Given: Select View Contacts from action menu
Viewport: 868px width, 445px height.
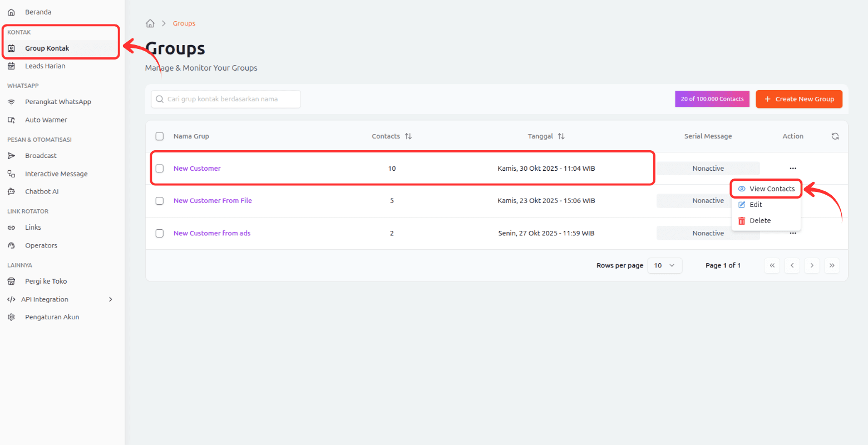Looking at the screenshot, I should [766, 189].
